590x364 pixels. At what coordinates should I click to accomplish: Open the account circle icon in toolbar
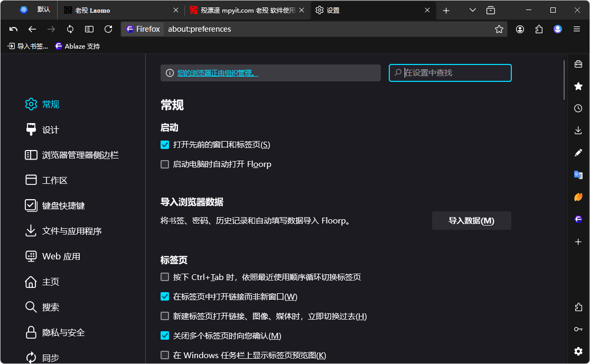pos(520,29)
